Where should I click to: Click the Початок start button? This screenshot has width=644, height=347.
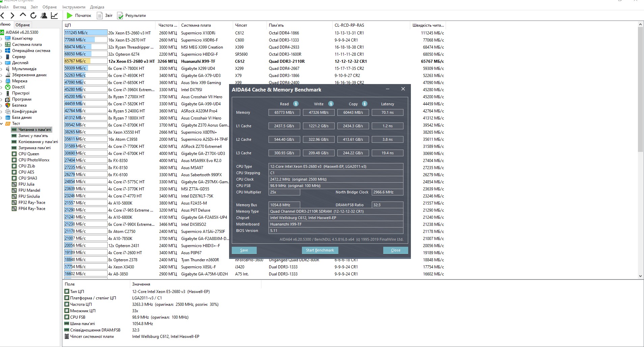pyautogui.click(x=79, y=15)
